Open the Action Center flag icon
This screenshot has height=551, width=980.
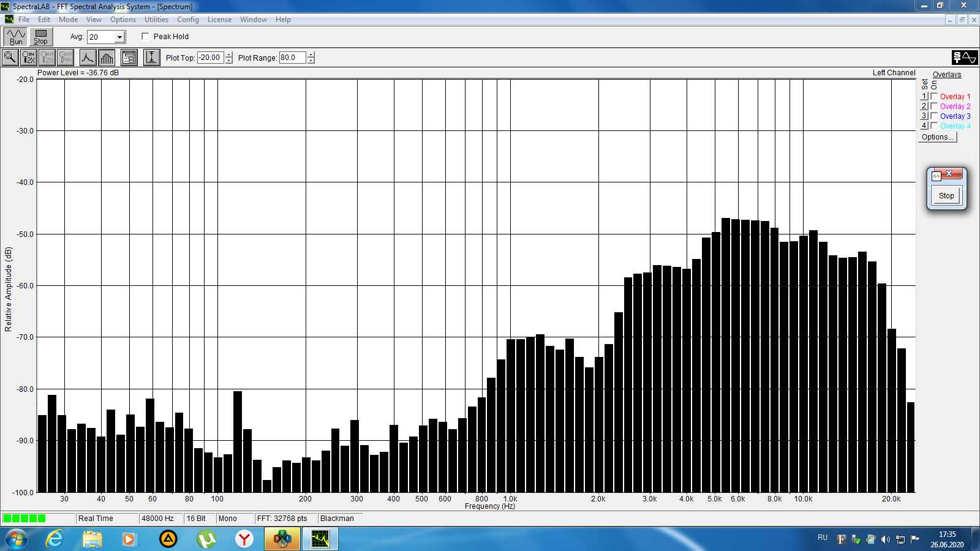pos(915,539)
